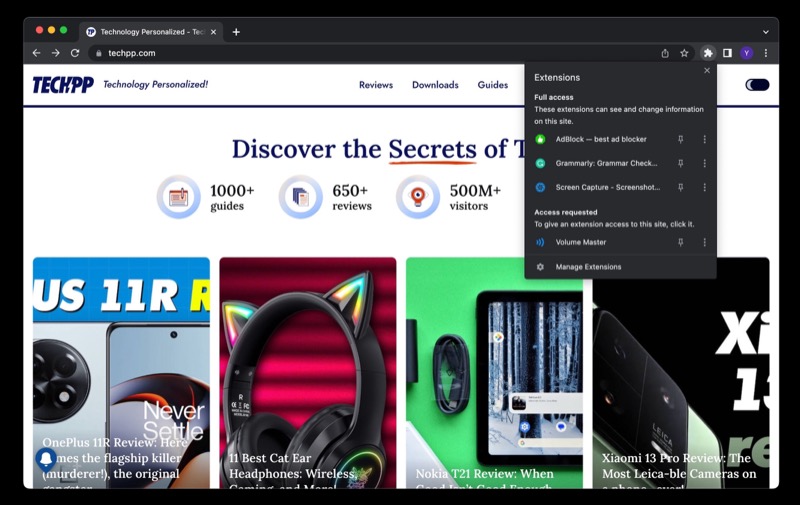The image size is (800, 505).
Task: Click the Extensions puzzle icon
Action: point(708,53)
